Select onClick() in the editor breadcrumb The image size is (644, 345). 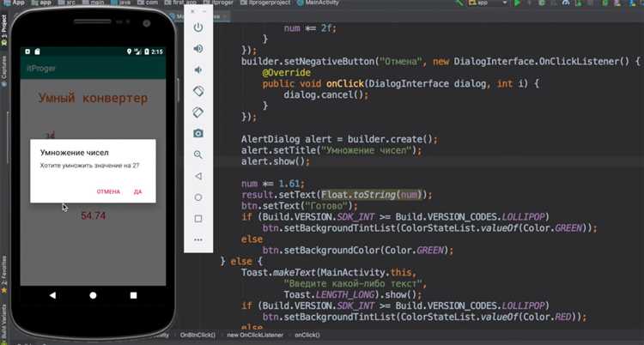pyautogui.click(x=307, y=335)
